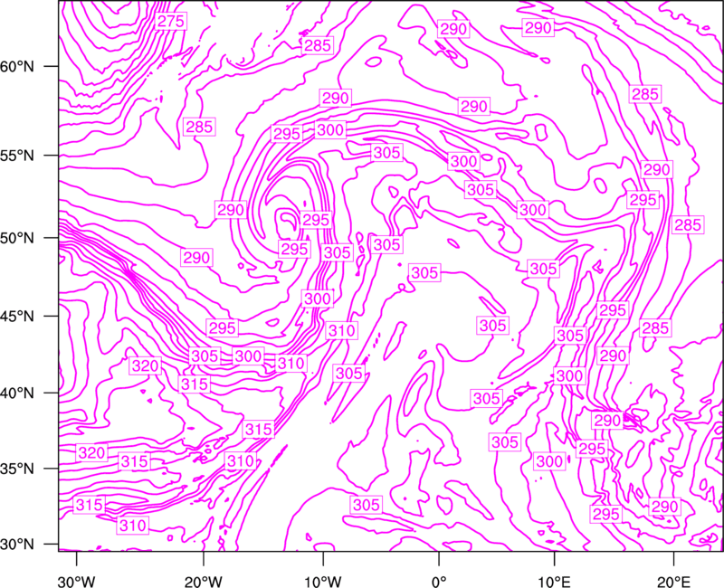
Task: Click the 40°N latitude axis label
Action: [x=16, y=394]
